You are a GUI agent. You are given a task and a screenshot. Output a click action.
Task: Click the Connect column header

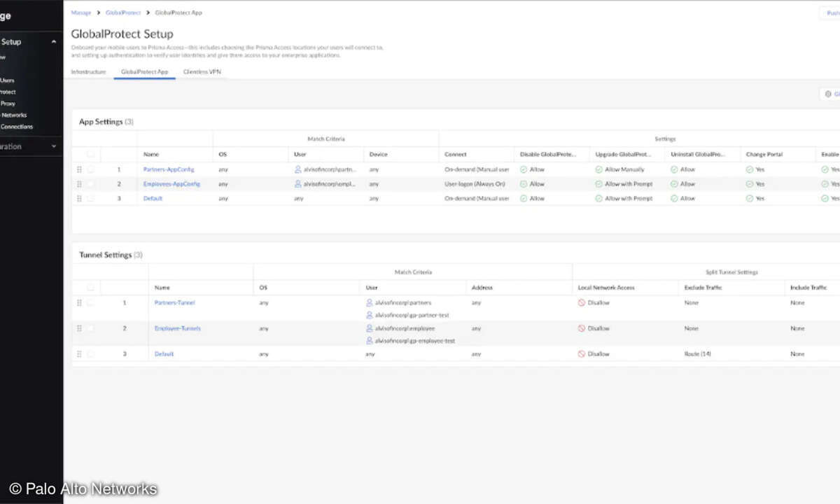click(x=455, y=154)
